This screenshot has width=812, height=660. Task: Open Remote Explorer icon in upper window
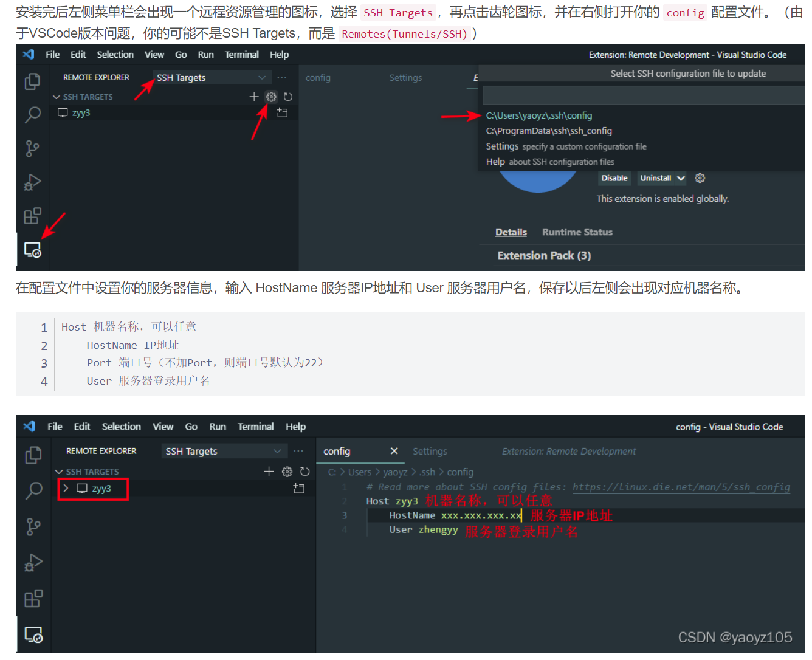point(32,250)
